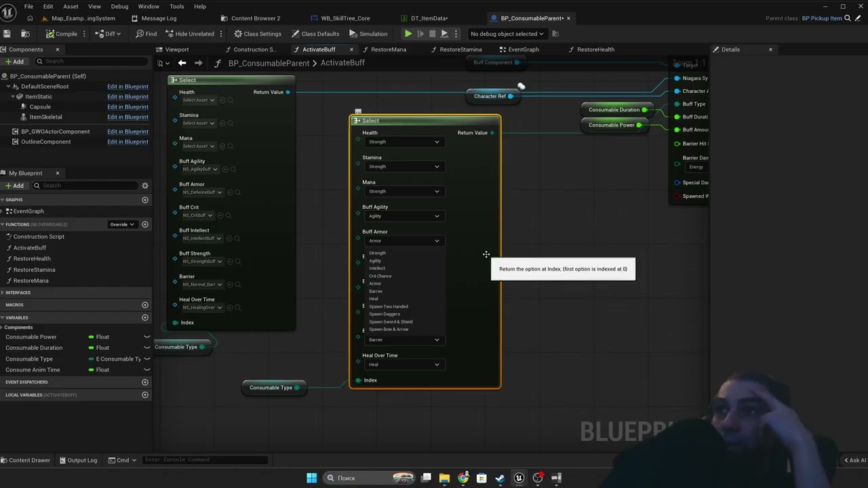Open My Blueprint settings gear

144,186
